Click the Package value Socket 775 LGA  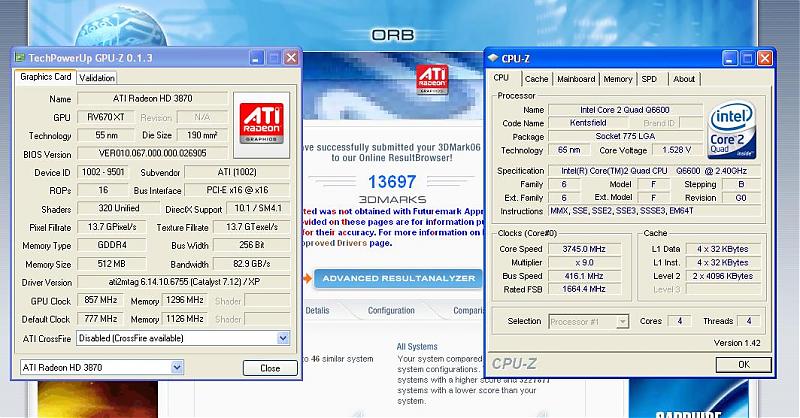tap(624, 136)
